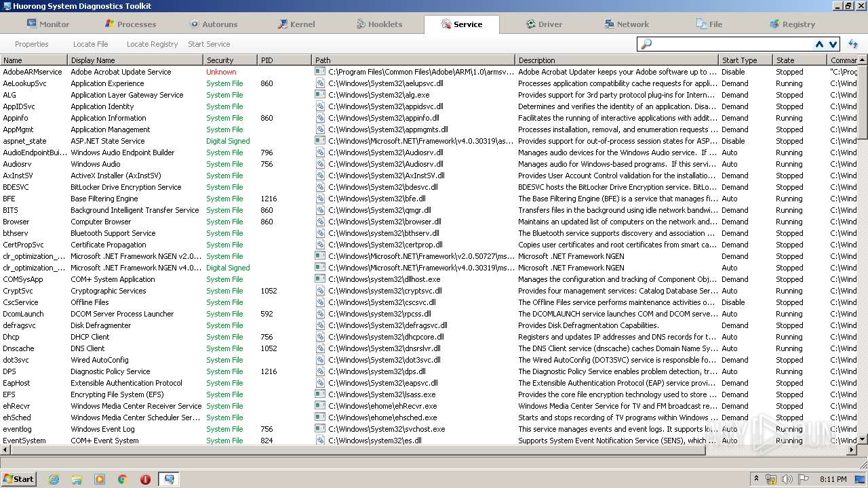This screenshot has height=488, width=868.
Task: Select DCOM Server Process Launcher
Action: pos(429,314)
